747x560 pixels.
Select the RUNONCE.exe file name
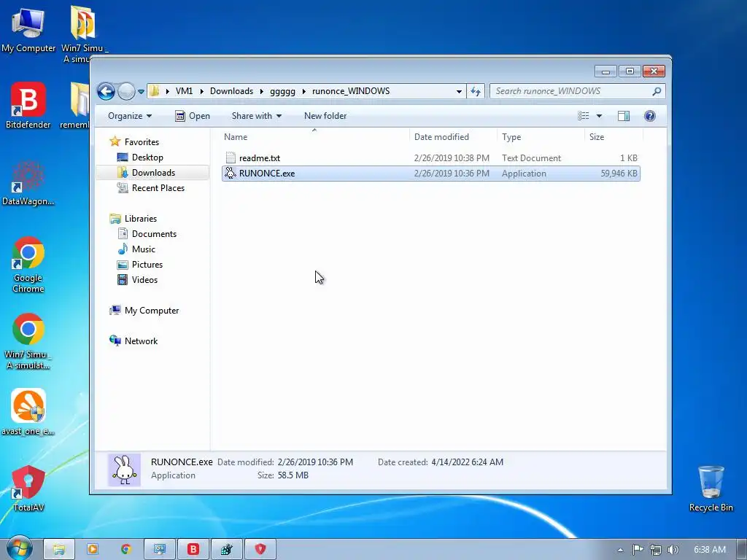click(267, 174)
